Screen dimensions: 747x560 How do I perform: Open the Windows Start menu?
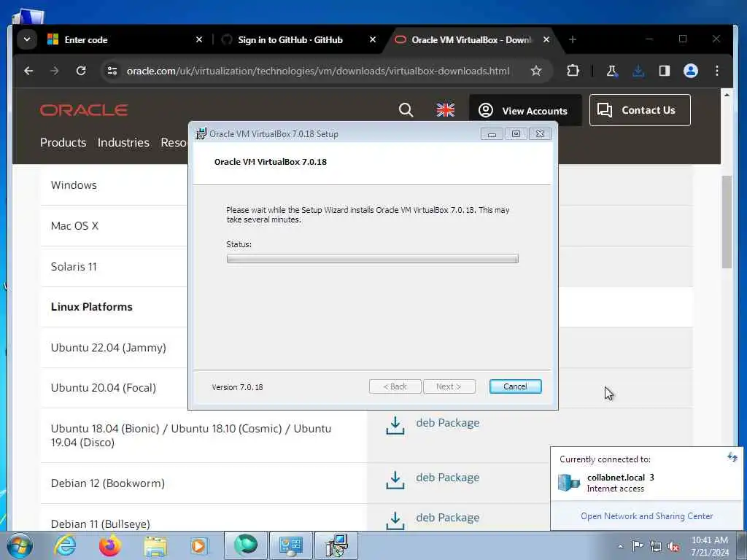(x=20, y=545)
